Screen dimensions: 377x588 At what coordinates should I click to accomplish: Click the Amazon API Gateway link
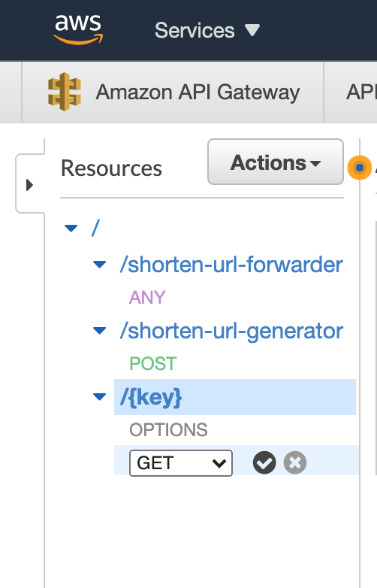[198, 92]
